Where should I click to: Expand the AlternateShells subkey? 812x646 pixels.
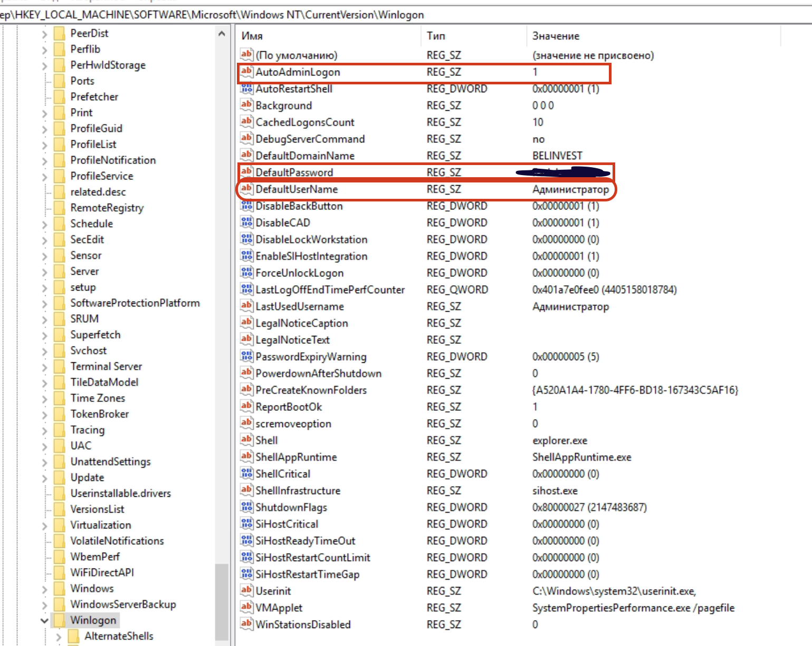pyautogui.click(x=58, y=637)
